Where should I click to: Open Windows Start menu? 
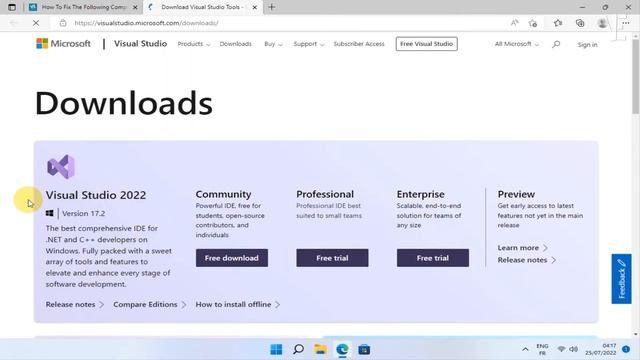tap(276, 349)
